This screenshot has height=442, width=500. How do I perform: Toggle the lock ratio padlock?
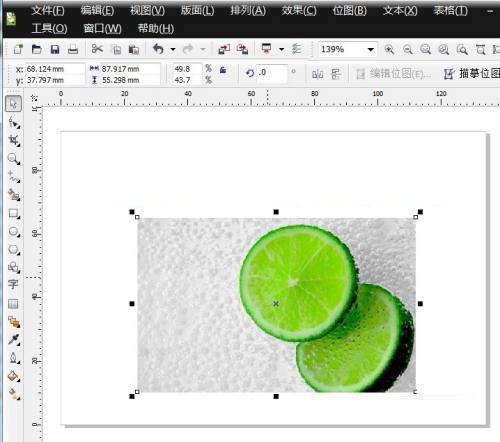pyautogui.click(x=223, y=70)
